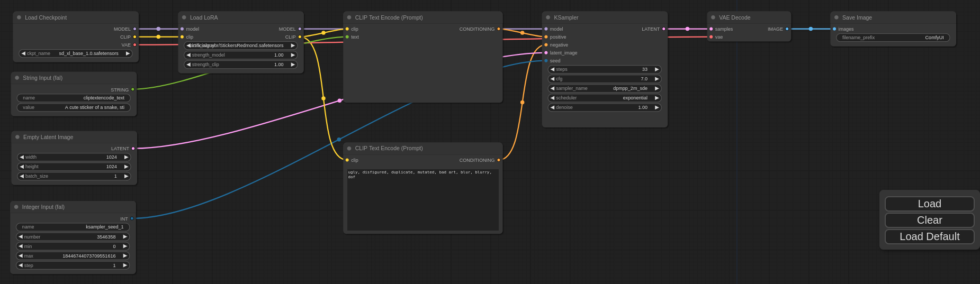This screenshot has height=284, width=980.
Task: Click the model input port on KSampler
Action: tap(546, 29)
